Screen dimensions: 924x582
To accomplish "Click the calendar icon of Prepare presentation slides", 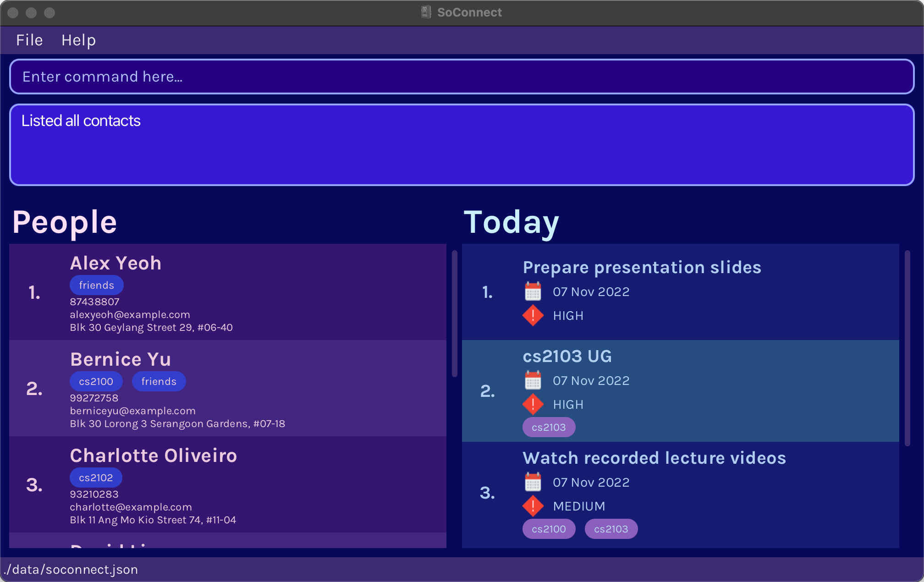I will coord(533,291).
